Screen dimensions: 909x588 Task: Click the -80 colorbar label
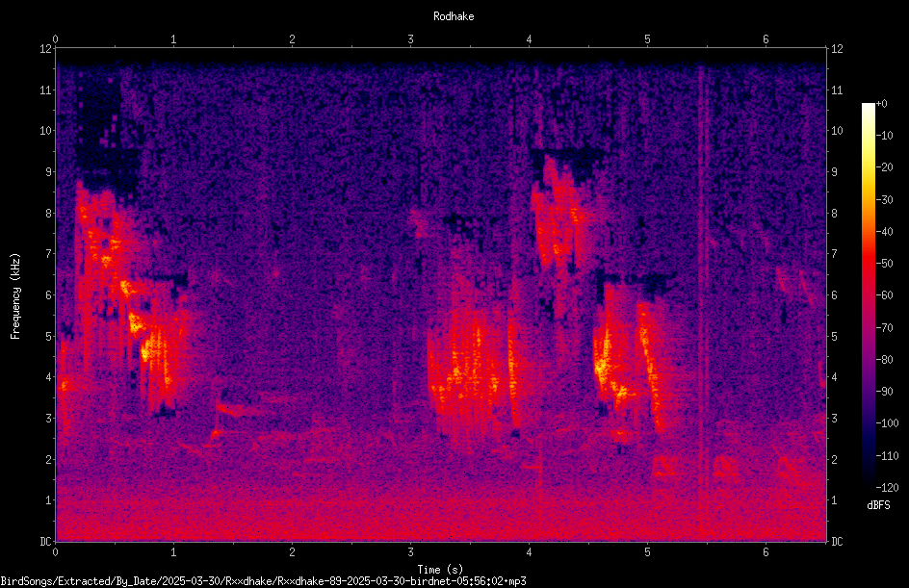884,360
